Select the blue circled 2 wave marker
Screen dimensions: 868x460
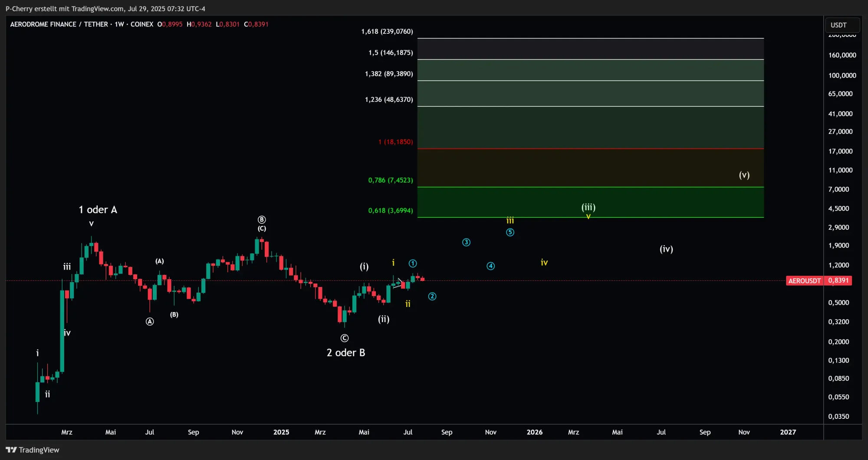pos(432,296)
